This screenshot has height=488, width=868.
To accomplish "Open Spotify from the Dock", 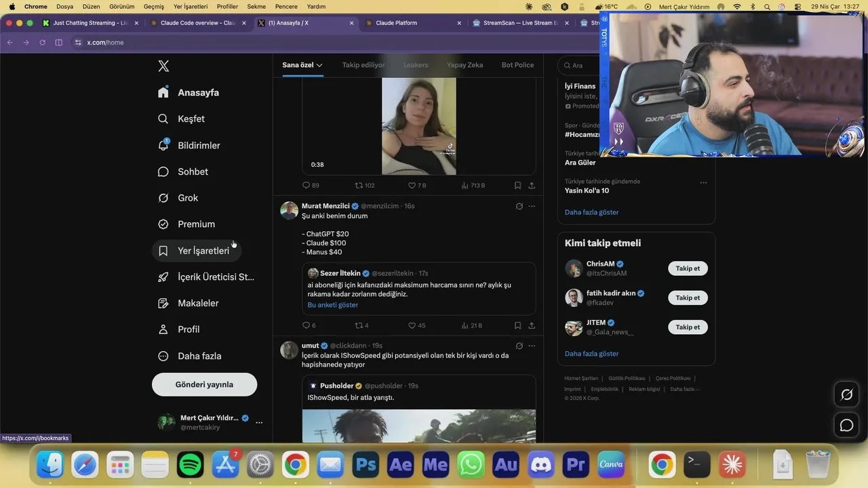I will tap(191, 465).
